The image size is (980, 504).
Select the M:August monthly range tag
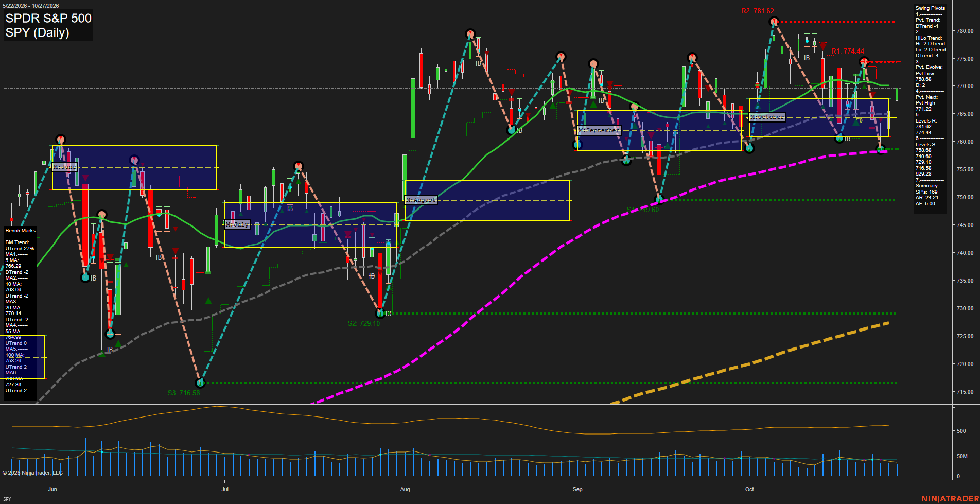click(421, 200)
